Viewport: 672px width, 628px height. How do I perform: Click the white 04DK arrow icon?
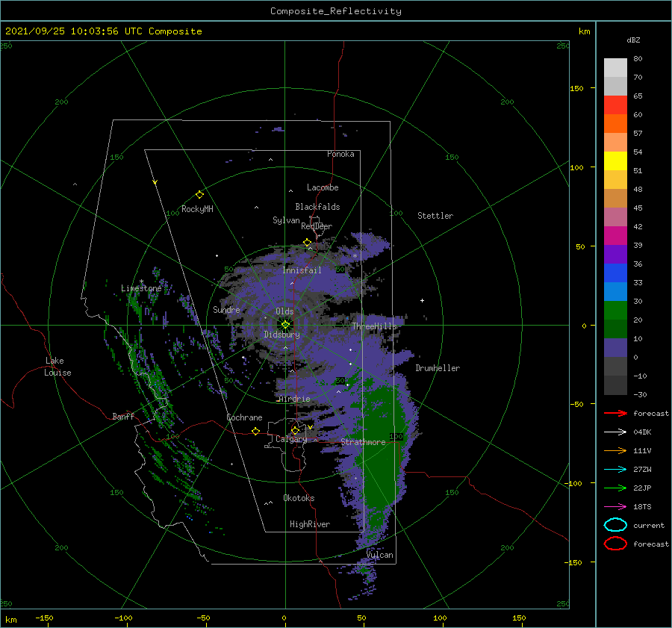tap(615, 432)
